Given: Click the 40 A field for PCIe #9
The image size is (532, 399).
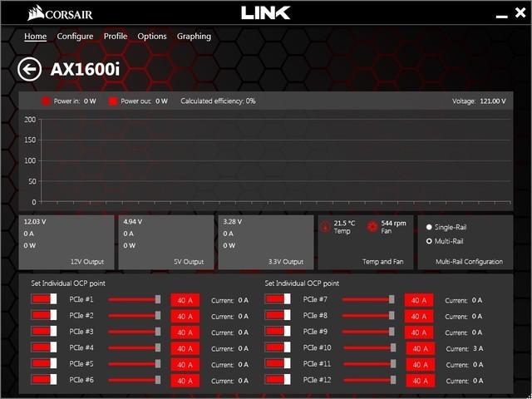Looking at the screenshot, I should pos(419,332).
